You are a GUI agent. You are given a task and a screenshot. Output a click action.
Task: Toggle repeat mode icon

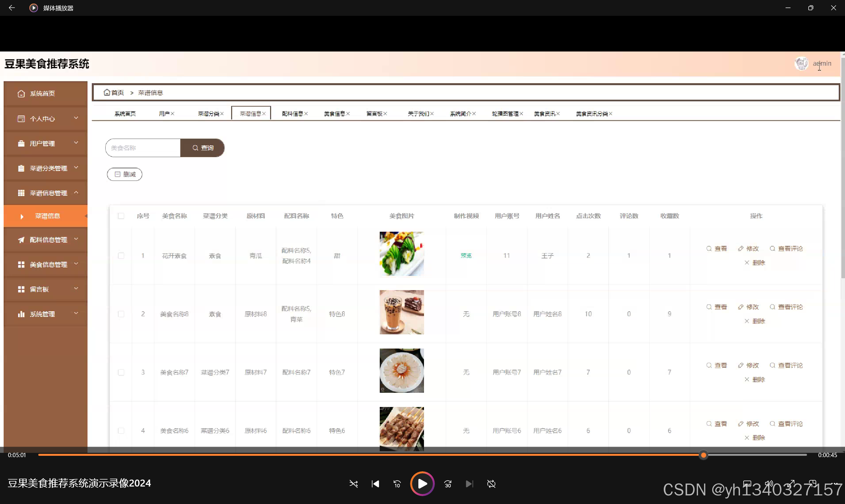(x=491, y=484)
